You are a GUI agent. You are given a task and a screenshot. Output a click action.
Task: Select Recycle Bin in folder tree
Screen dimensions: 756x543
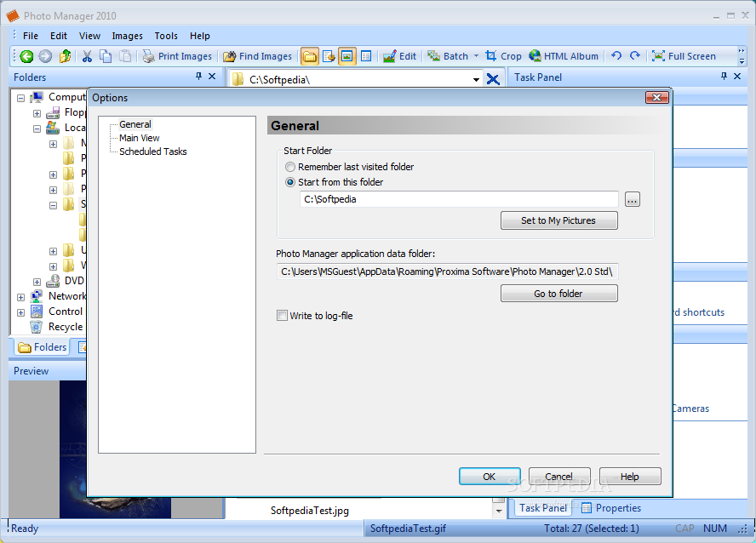click(x=66, y=327)
